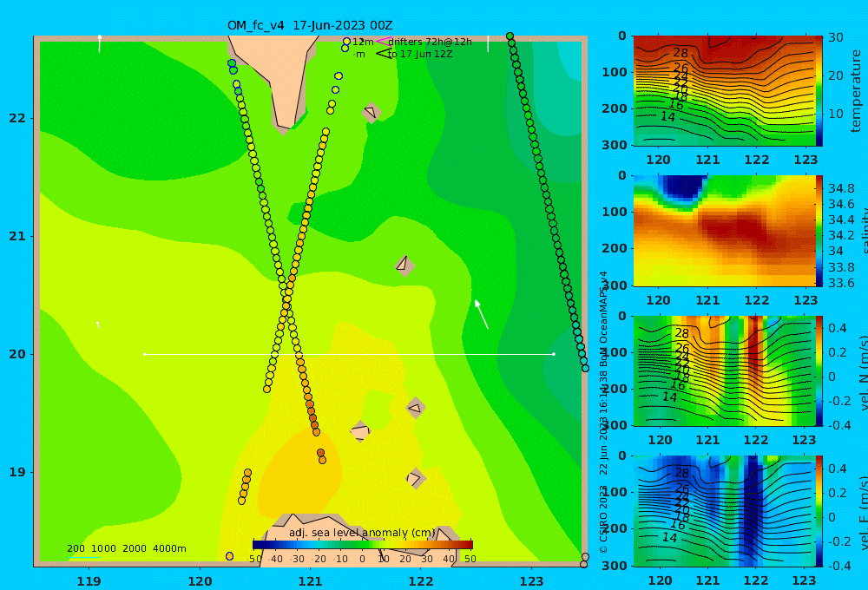Click the latitude 22 axis tick label
Image resolution: width=868 pixels, height=590 pixels.
pos(17,118)
